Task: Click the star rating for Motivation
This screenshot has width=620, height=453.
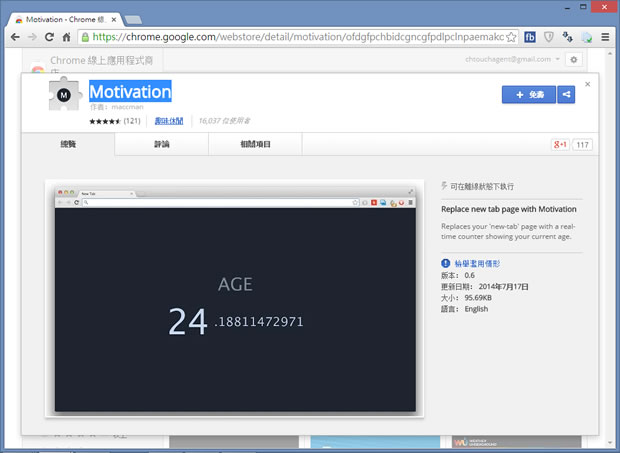Action: click(105, 121)
